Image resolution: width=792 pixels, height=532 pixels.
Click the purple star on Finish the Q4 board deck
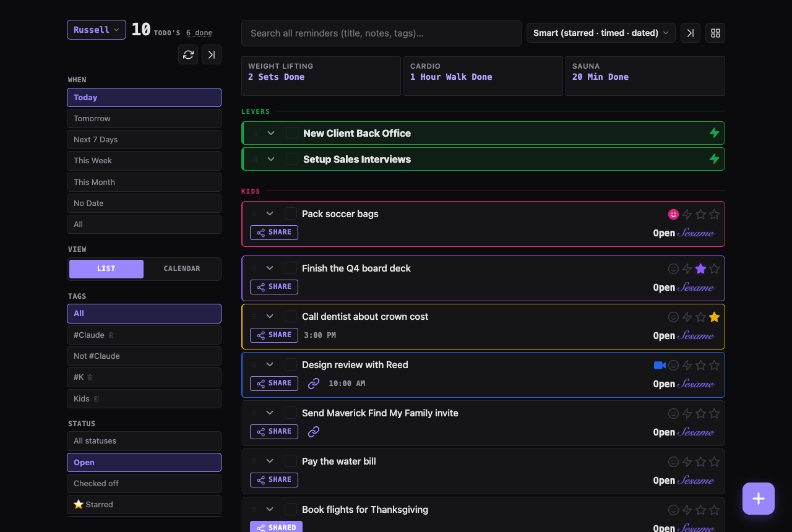pyautogui.click(x=700, y=268)
